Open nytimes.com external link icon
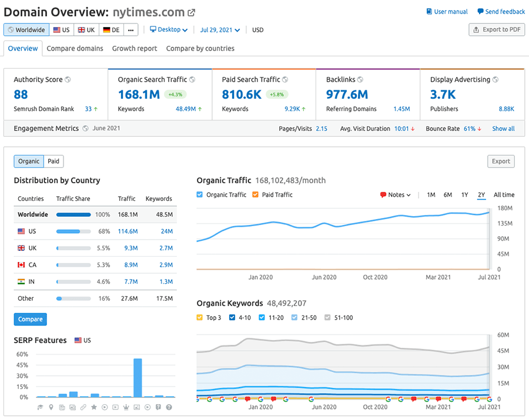Screen dimensions: 529x420 click(x=191, y=13)
